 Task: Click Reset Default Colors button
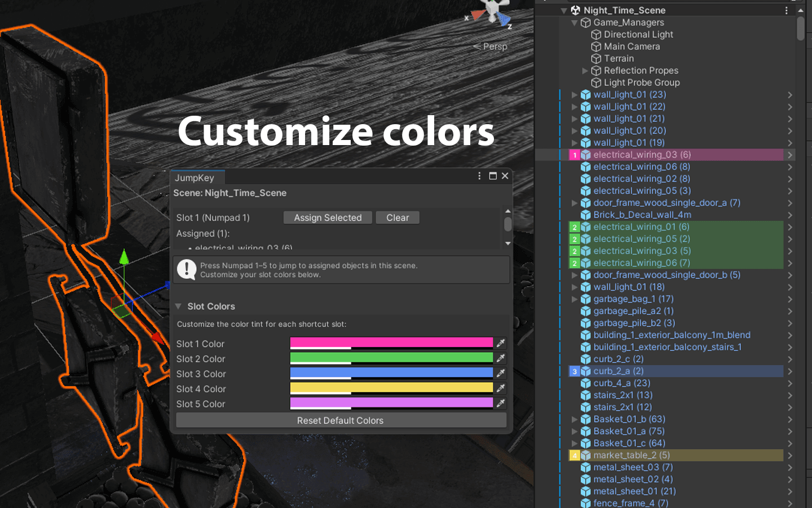pyautogui.click(x=341, y=421)
